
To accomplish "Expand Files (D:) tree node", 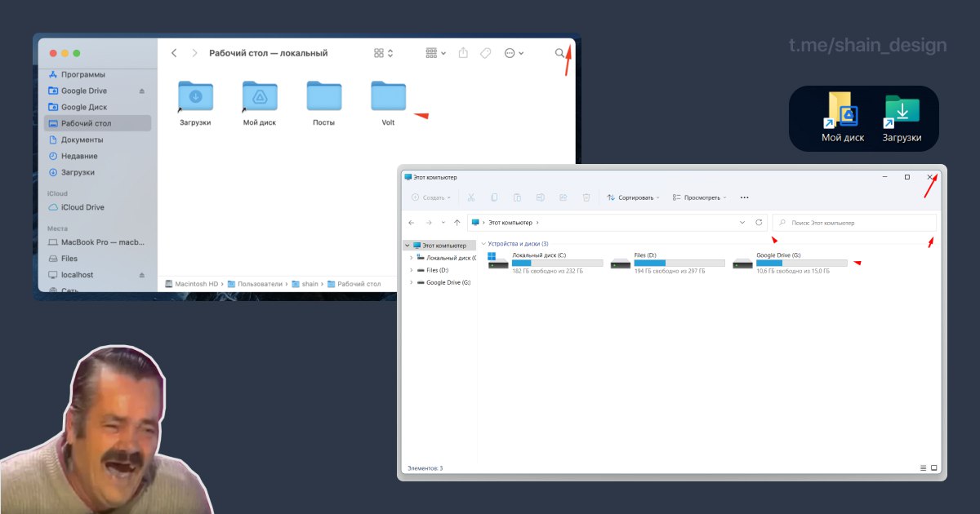I will (411, 270).
